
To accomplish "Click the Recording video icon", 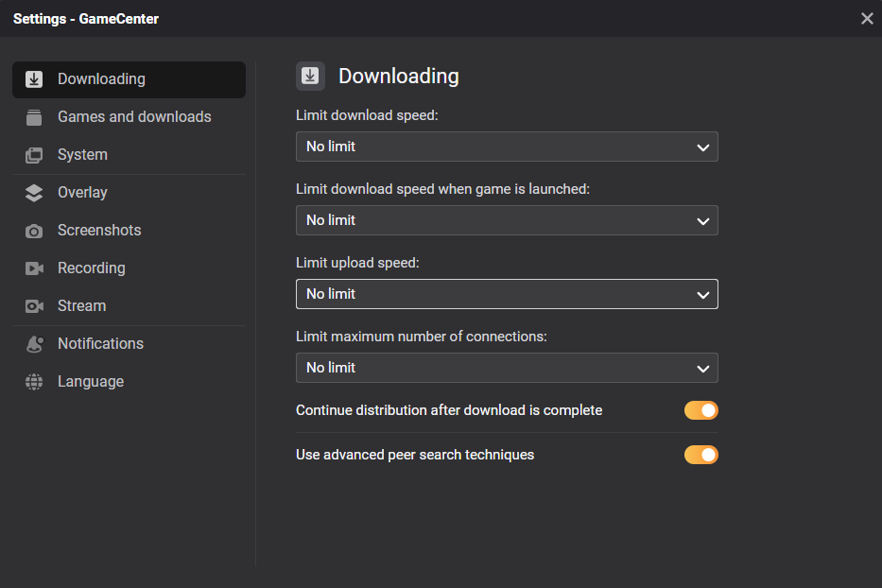I will click(34, 268).
